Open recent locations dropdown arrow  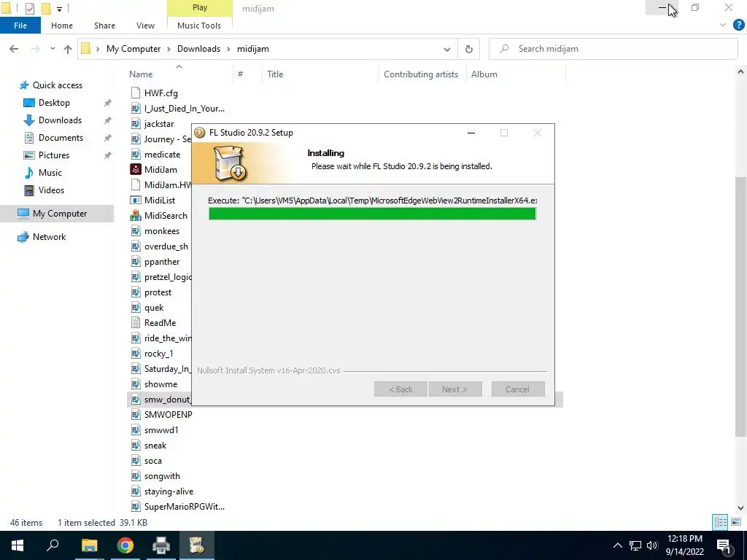[53, 49]
